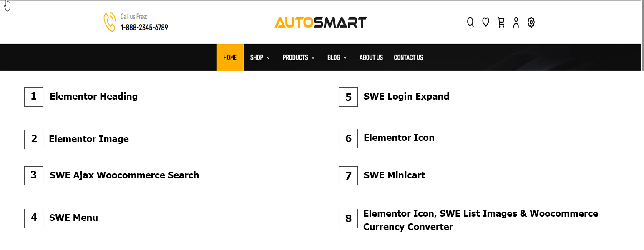
Task: Click the search magnifier icon
Action: [x=470, y=22]
